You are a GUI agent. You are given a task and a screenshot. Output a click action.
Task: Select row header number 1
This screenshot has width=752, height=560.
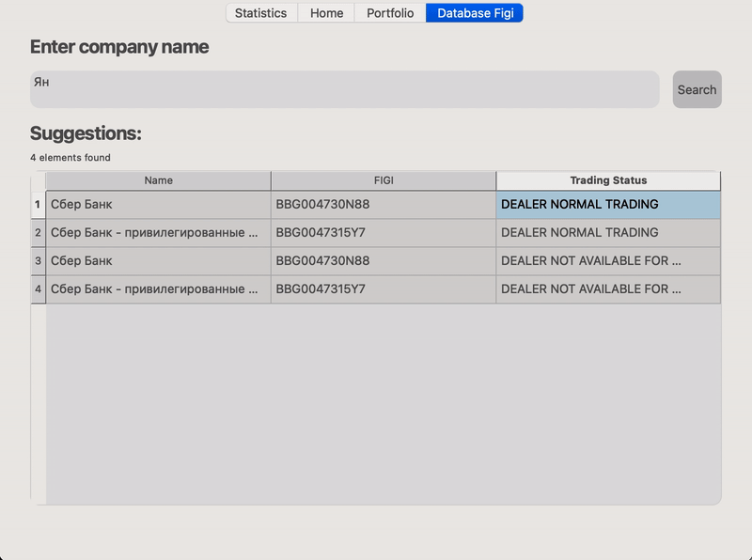tap(38, 205)
